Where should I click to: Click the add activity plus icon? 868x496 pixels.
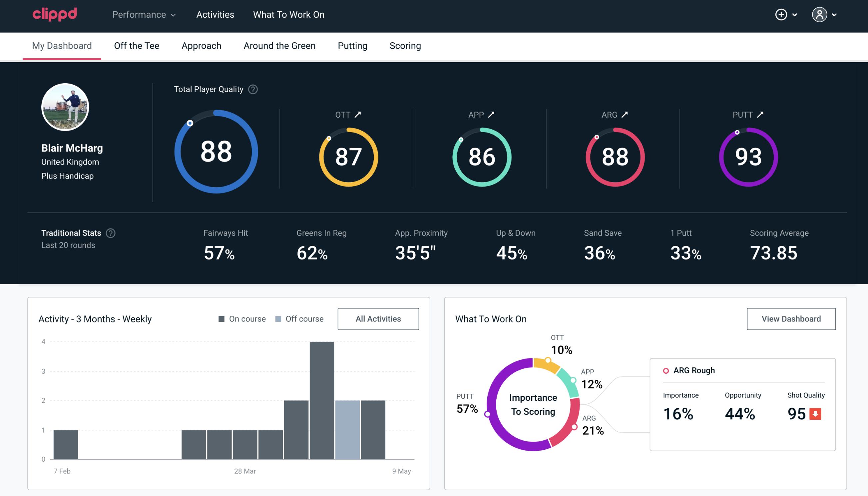coord(781,15)
